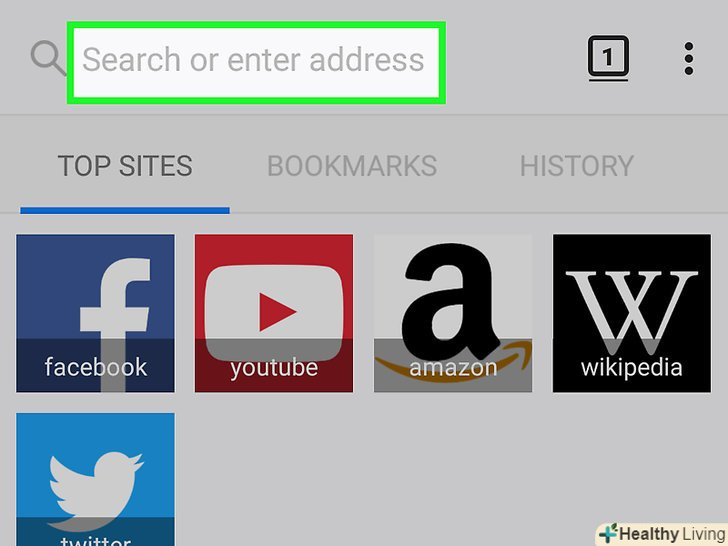Click the blue indicator bar under TOP SITES
This screenshot has width=728, height=546.
[x=125, y=210]
